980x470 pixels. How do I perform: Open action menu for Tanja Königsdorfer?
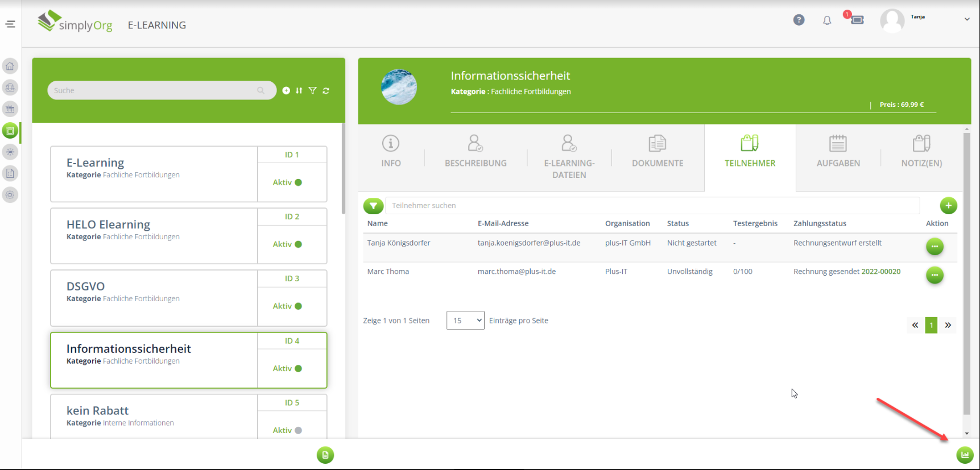(934, 247)
